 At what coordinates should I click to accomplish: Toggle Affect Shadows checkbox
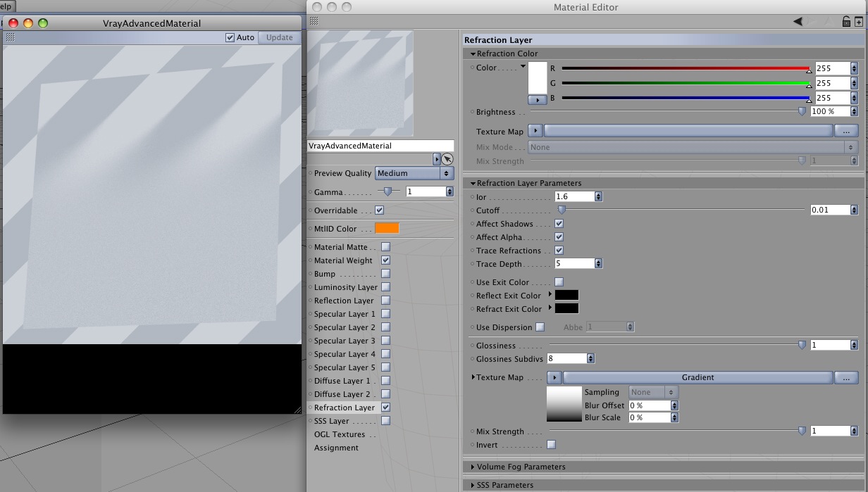[559, 224]
